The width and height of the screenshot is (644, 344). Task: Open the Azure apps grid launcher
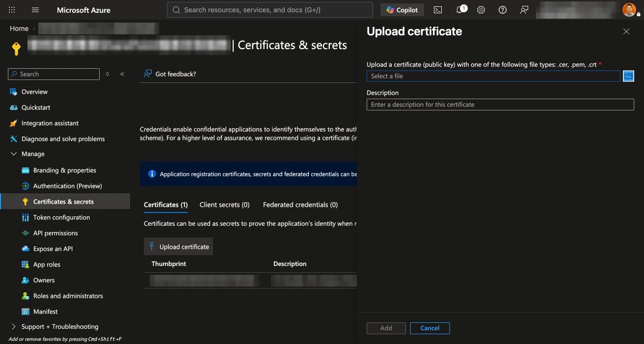coord(12,10)
